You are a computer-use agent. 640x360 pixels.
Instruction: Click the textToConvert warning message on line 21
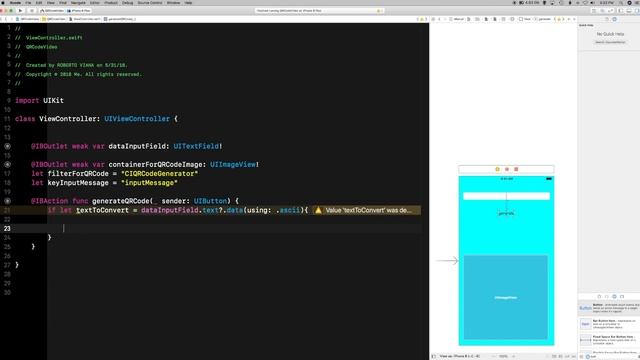tap(369, 210)
